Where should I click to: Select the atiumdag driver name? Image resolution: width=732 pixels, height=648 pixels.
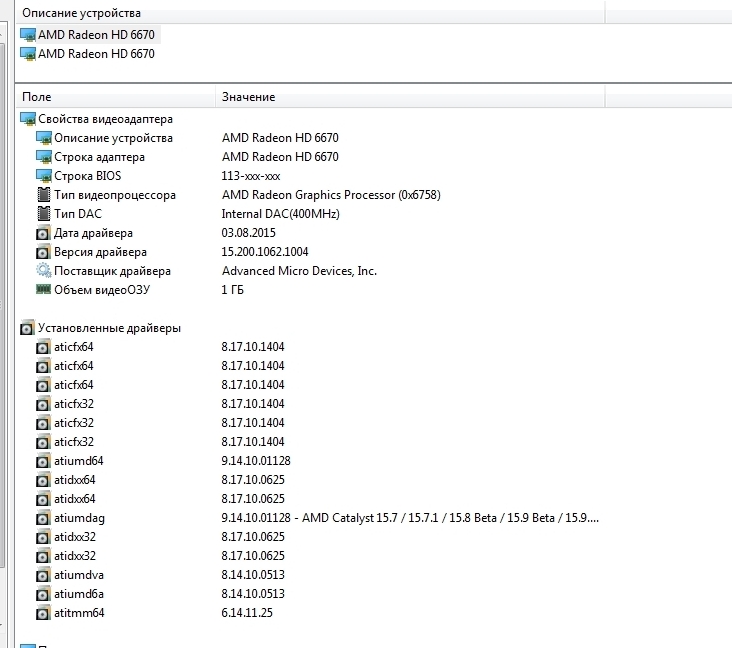click(79, 518)
